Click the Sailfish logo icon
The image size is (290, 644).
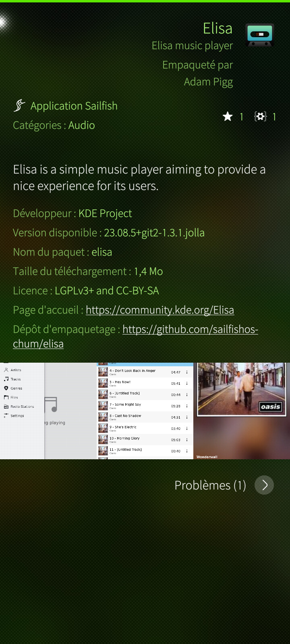coord(19,106)
